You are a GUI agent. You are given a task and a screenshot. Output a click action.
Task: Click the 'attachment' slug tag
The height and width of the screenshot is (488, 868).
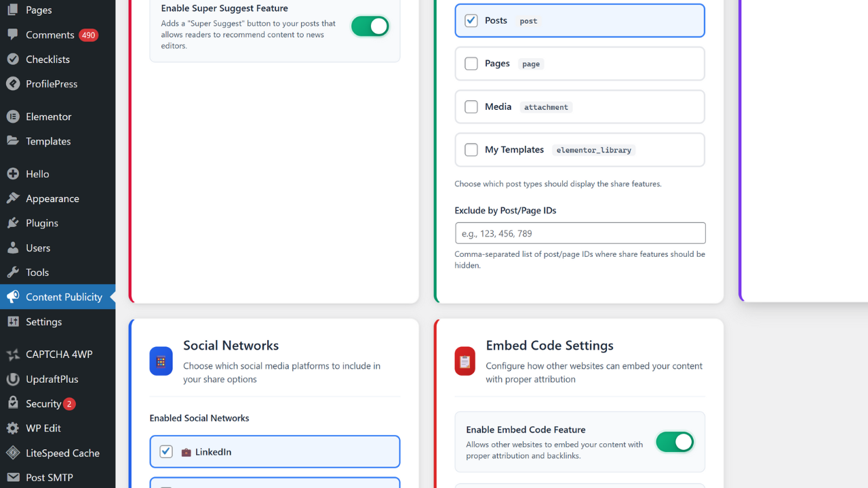[x=546, y=107]
